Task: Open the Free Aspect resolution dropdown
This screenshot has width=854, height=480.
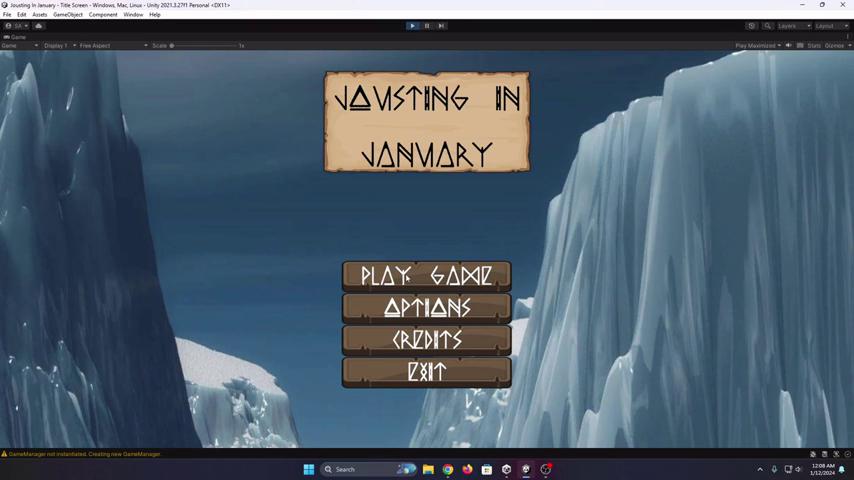Action: [113, 46]
